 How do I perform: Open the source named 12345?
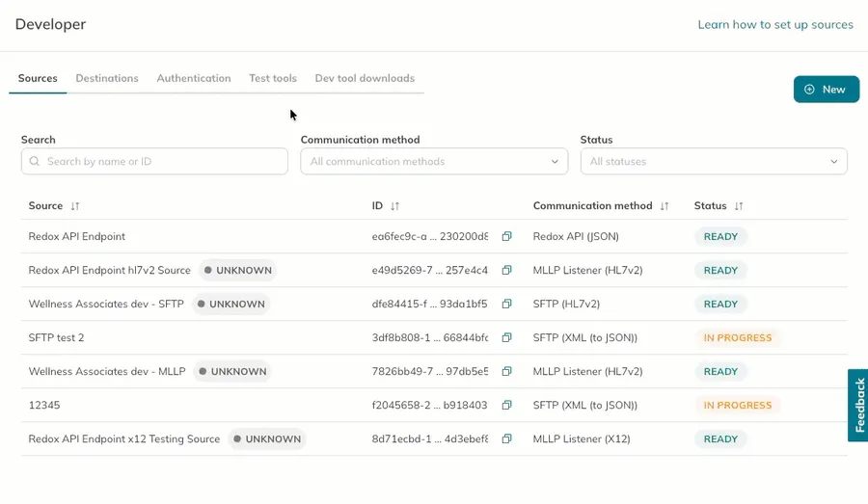tap(44, 405)
